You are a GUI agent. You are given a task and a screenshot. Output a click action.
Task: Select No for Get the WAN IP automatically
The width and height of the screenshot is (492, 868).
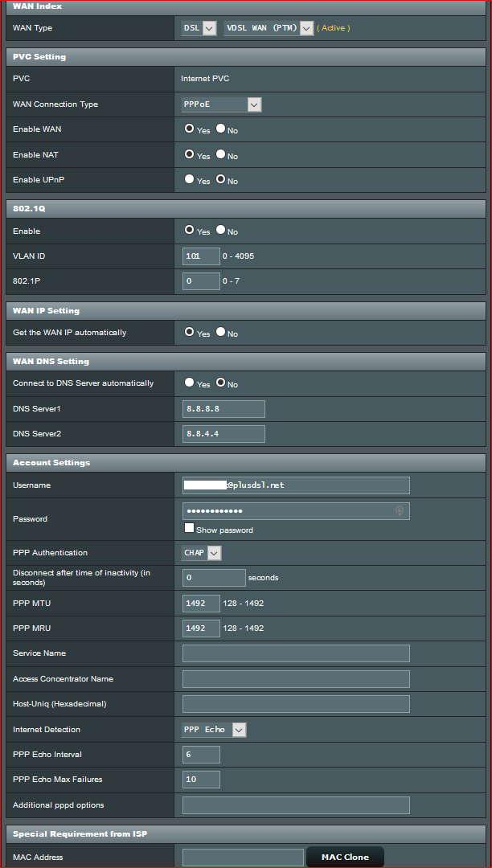pyautogui.click(x=221, y=332)
